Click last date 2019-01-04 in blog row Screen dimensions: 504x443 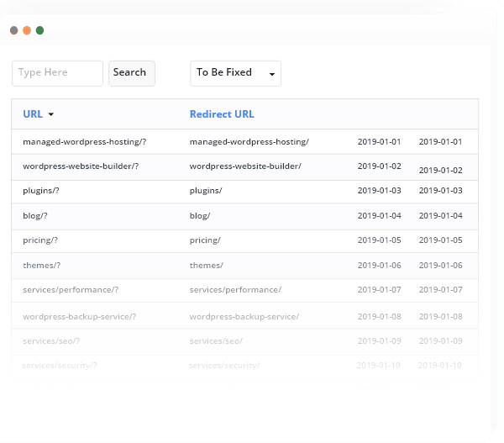tap(441, 216)
